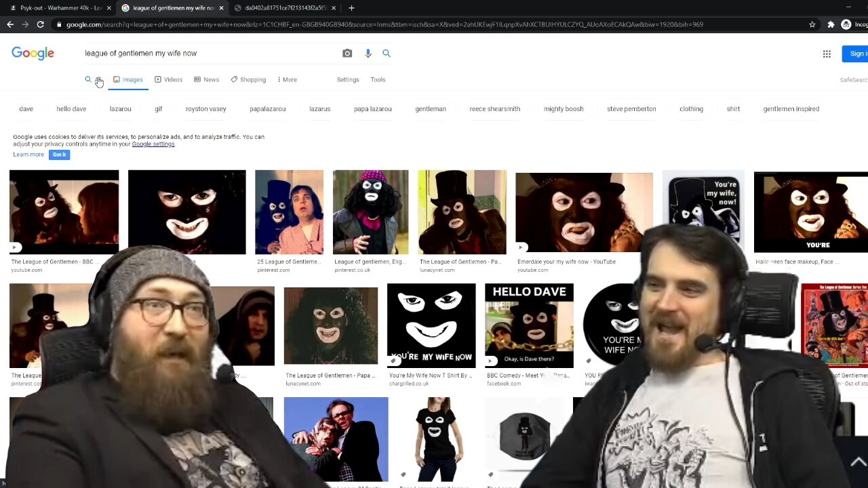Switch to the Shopping tab
This screenshot has width=868, height=488.
coord(248,80)
